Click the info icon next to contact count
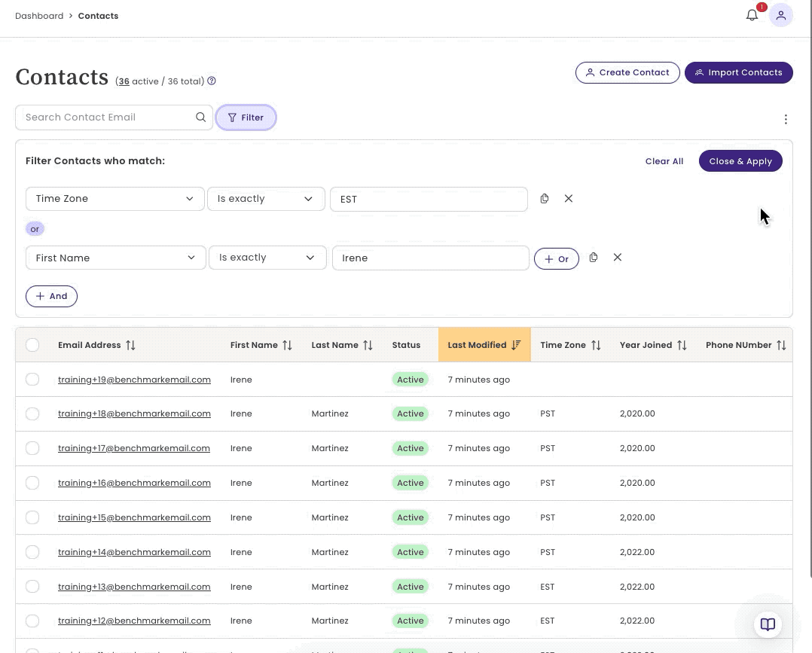 212,81
